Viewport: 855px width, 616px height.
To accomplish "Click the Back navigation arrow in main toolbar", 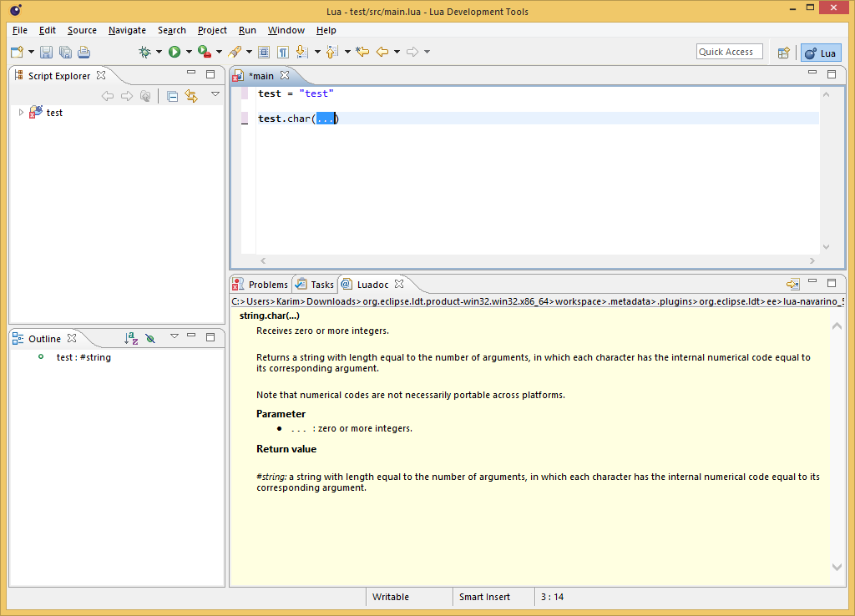I will (x=382, y=52).
